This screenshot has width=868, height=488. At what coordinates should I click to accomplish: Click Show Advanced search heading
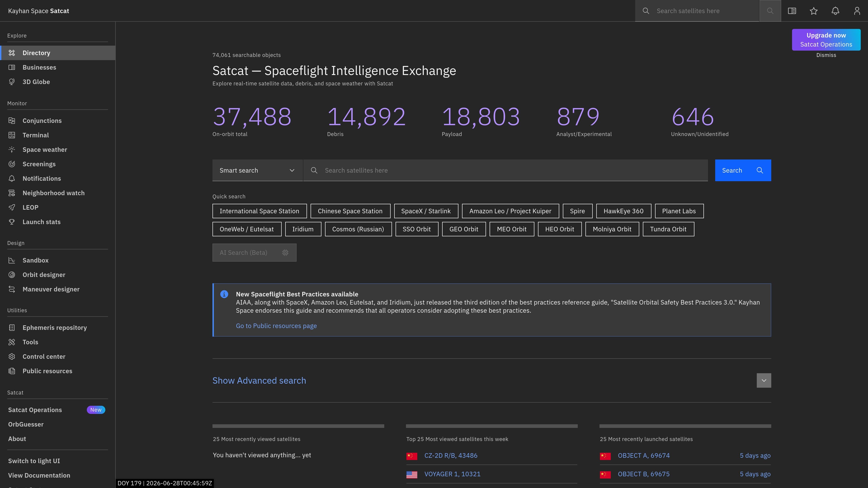point(259,380)
